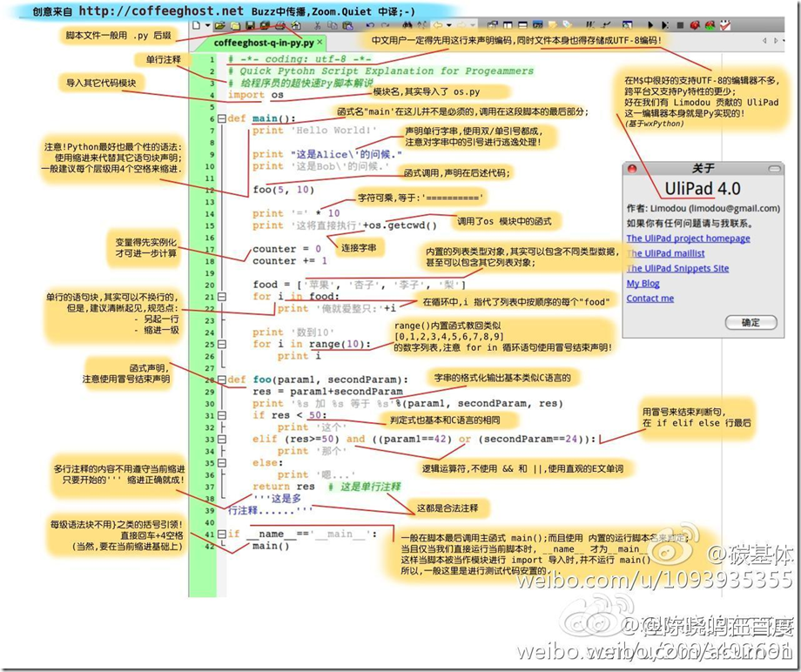Click line number 20 in the gutter
Image resolution: width=801 pixels, height=672 pixels.
point(210,285)
